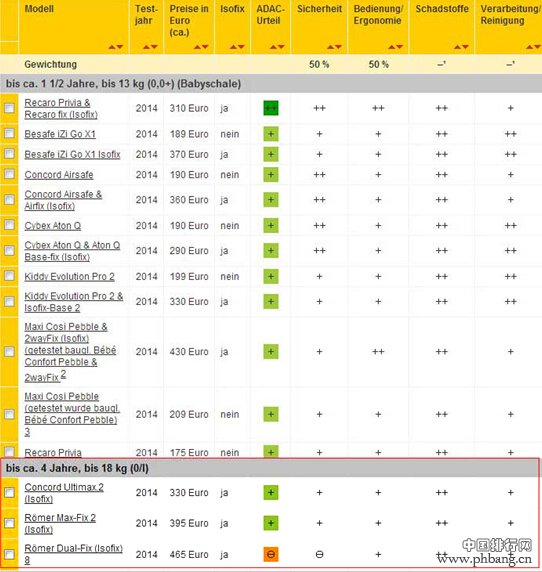Click the Modell column header

39,9
